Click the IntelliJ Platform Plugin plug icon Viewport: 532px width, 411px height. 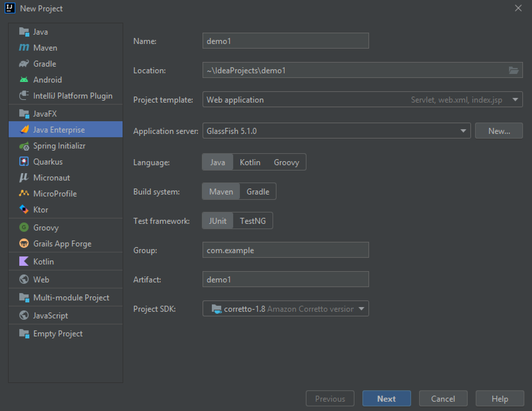pyautogui.click(x=24, y=96)
